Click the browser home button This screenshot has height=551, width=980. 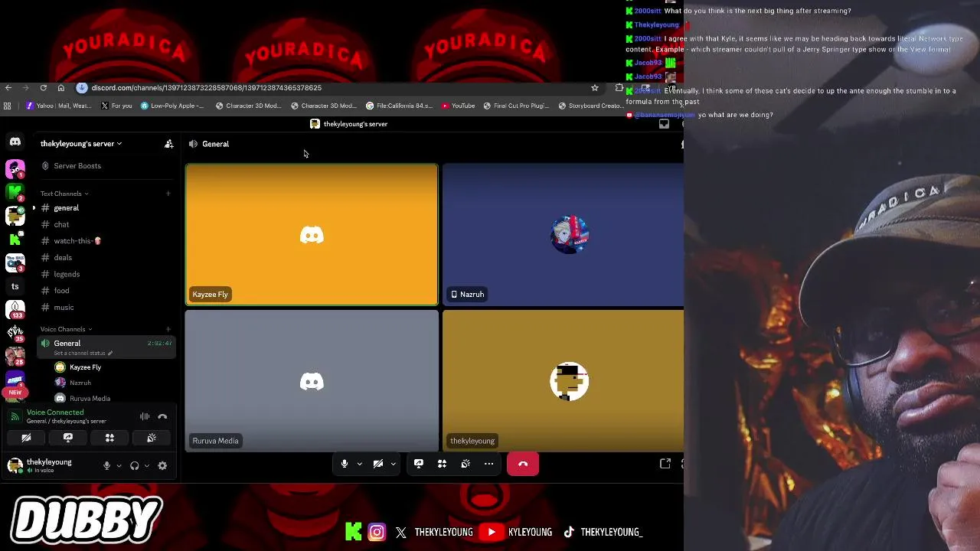tap(61, 88)
